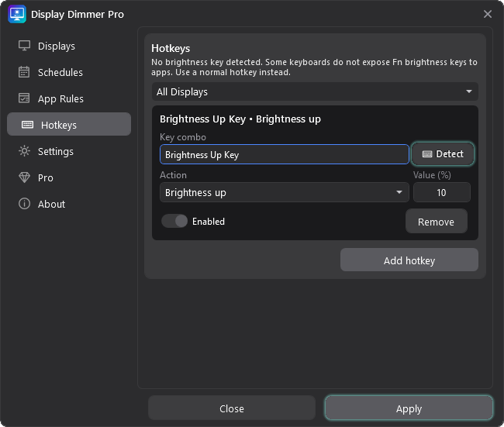The height and width of the screenshot is (427, 504).
Task: Open the All Displays dropdown
Action: pos(315,91)
